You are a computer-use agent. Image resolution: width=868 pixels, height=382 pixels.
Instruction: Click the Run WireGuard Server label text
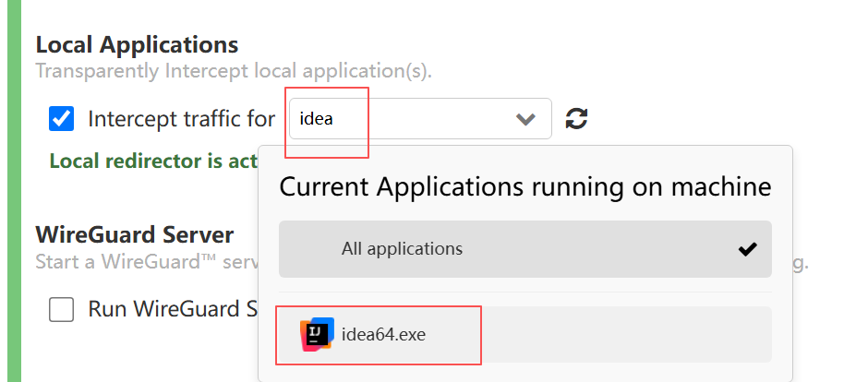click(174, 309)
